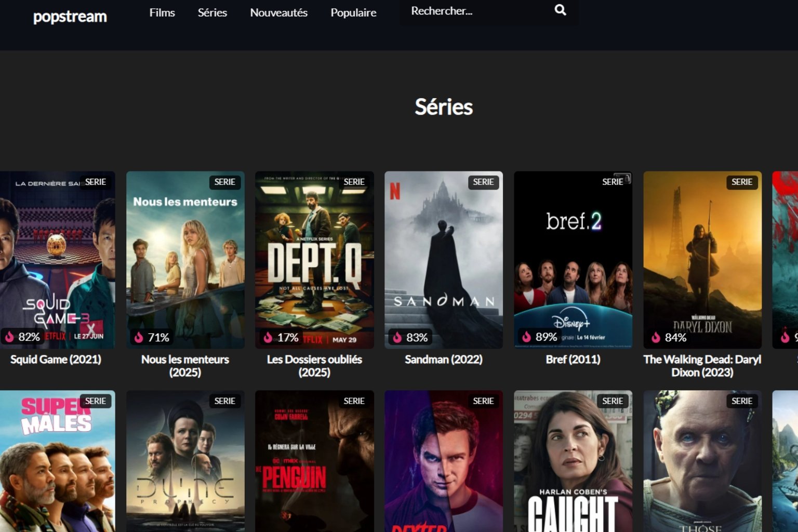Image resolution: width=798 pixels, height=532 pixels.
Task: Select the Penguin series poster
Action: pos(314,461)
